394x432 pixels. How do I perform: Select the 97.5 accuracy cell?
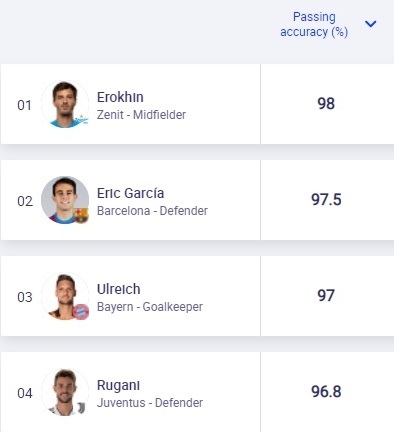[x=326, y=199]
